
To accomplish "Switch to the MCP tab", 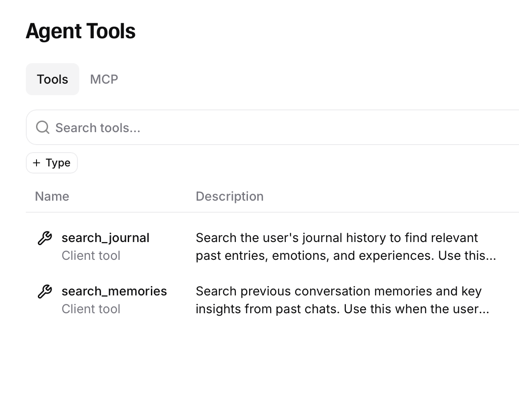I will (x=104, y=79).
